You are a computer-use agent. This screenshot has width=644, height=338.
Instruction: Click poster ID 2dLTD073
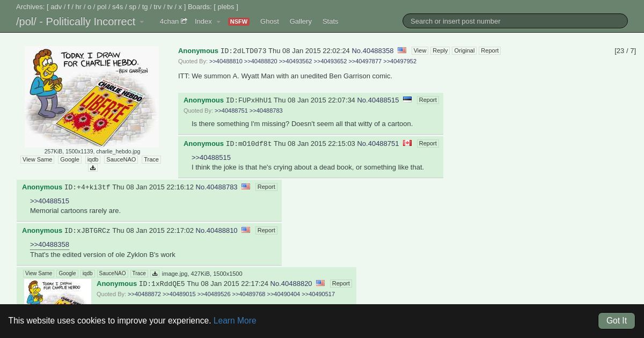point(243,51)
